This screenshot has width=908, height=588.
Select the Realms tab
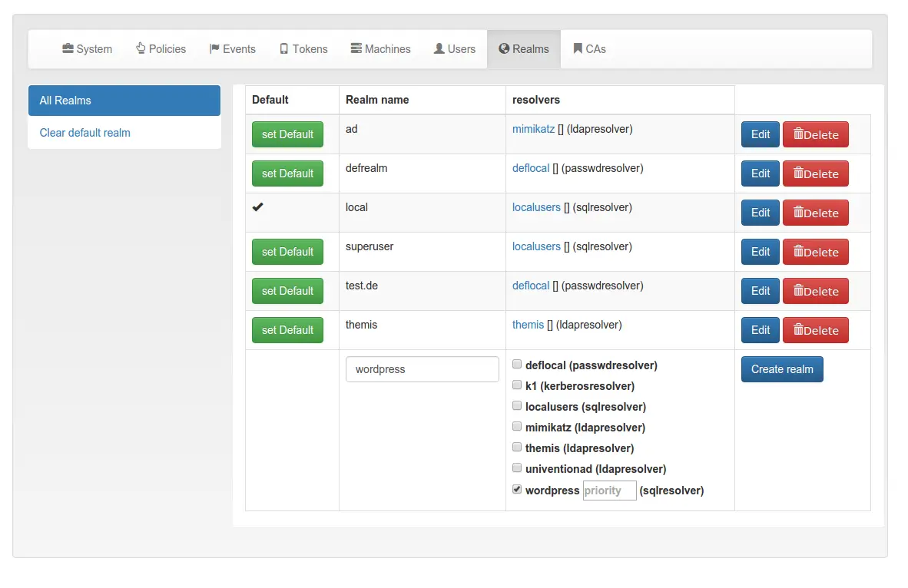[523, 49]
